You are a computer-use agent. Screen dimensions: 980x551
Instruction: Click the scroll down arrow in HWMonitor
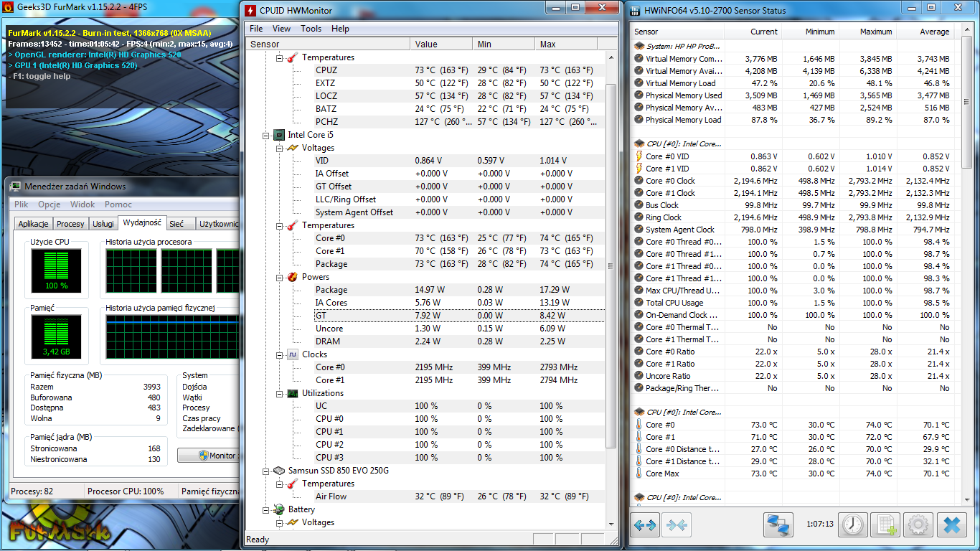coord(611,525)
